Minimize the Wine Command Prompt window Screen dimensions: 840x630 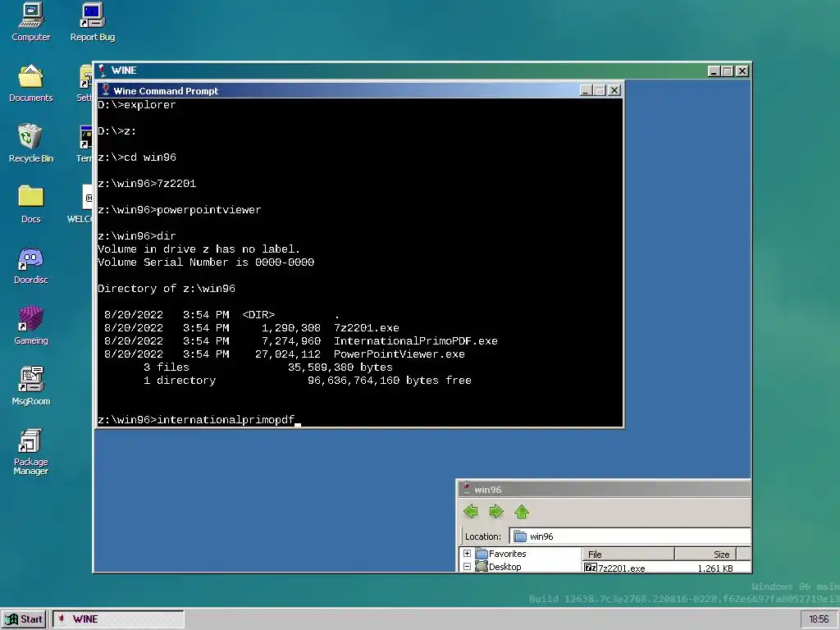586,90
